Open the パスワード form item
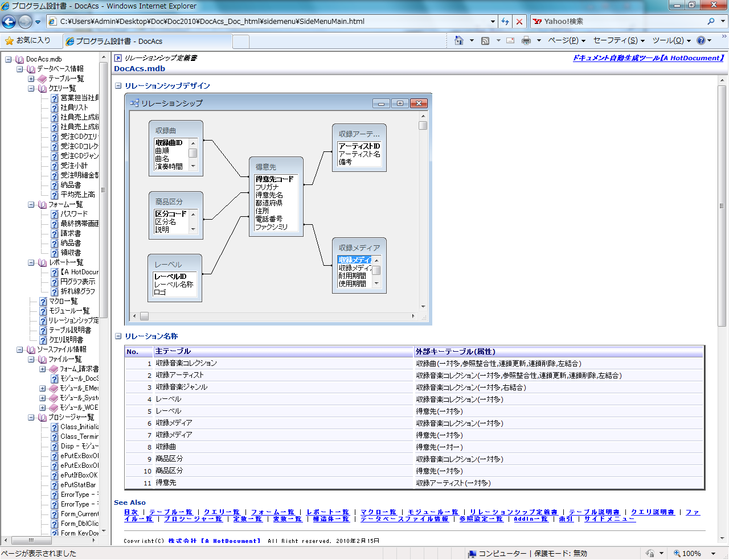 point(74,214)
